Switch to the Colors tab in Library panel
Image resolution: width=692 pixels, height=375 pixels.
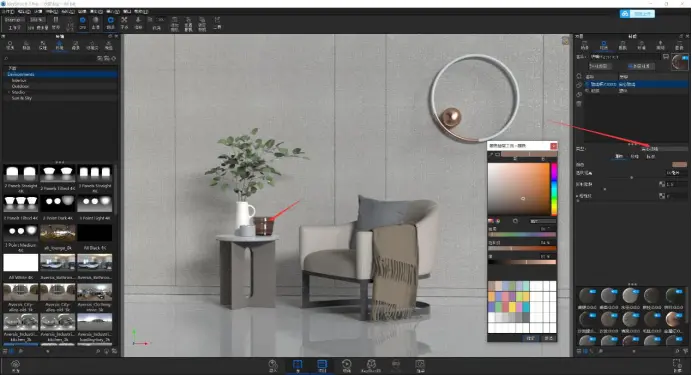tap(26, 45)
